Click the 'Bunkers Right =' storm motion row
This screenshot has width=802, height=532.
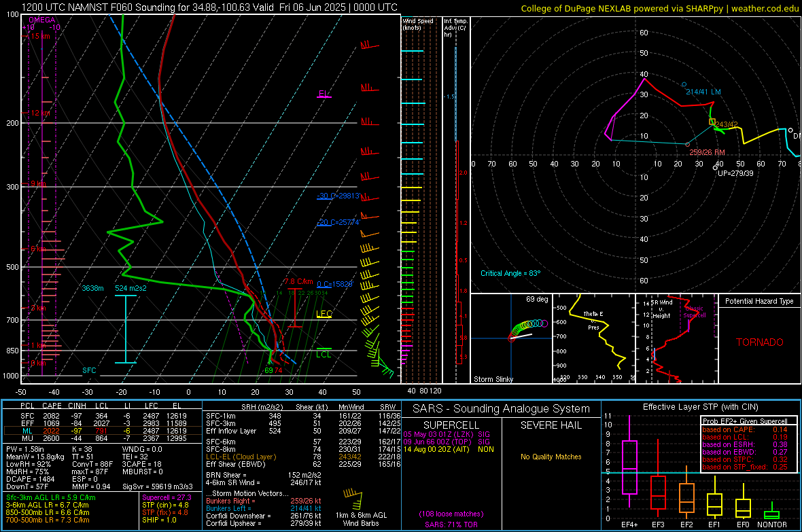click(264, 501)
